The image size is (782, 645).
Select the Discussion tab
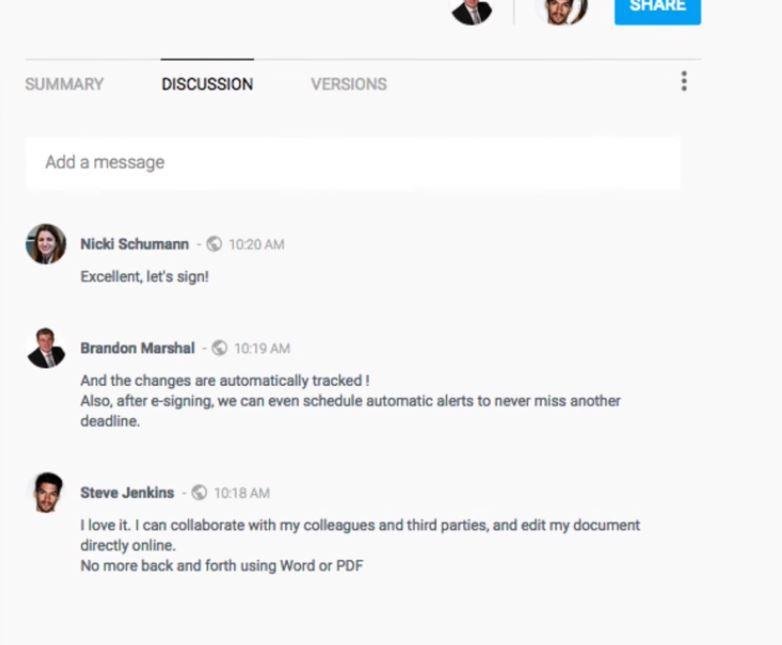207,84
